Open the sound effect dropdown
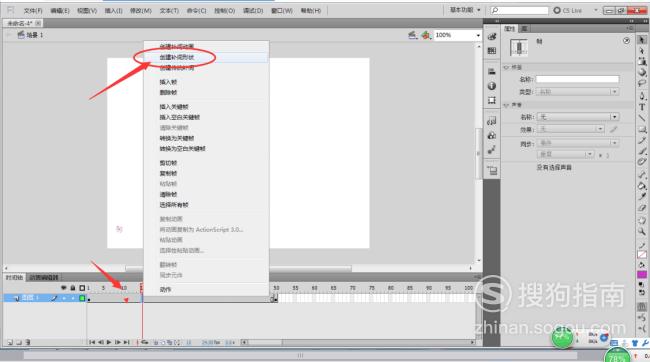This screenshot has width=650, height=362. (570, 129)
